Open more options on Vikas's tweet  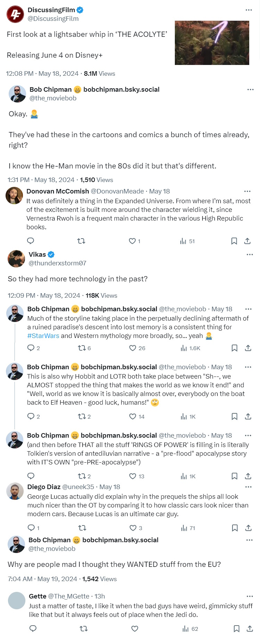pos(250,255)
